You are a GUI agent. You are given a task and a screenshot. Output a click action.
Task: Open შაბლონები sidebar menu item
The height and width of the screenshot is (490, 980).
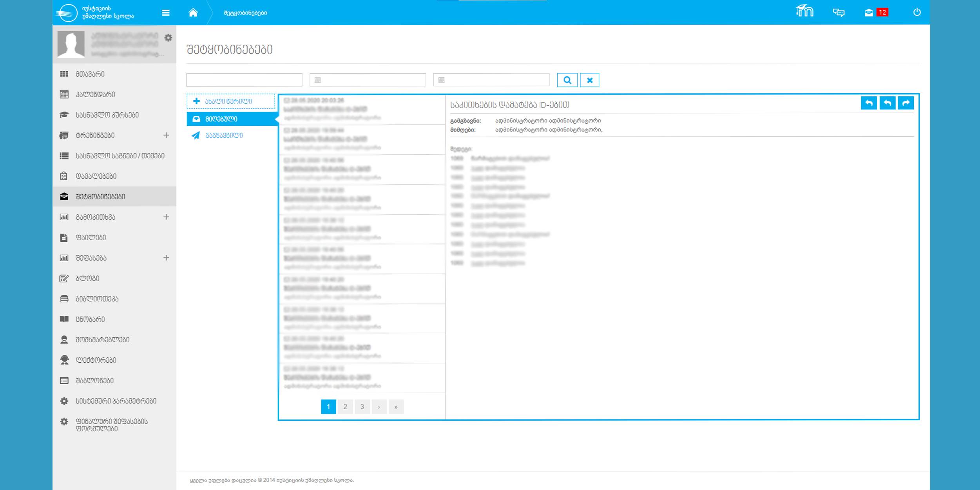click(x=114, y=380)
